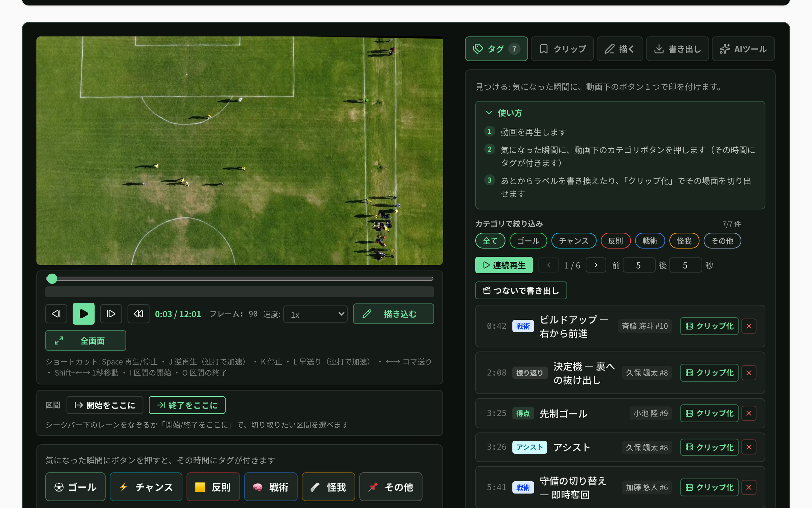The image size is (812, 508).
Task: Click the rewind double-arrow button
Action: click(x=138, y=314)
